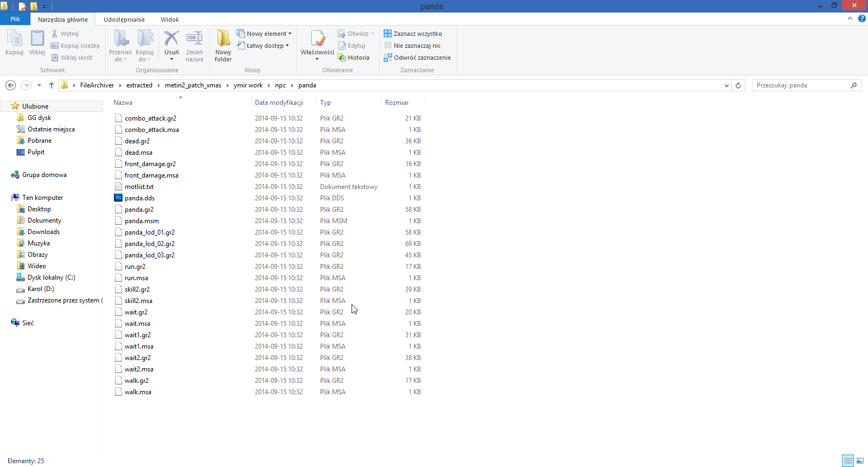Image resolution: width=868 pixels, height=467 pixels.
Task: Click the Edytuj icon in ribbon
Action: click(342, 46)
